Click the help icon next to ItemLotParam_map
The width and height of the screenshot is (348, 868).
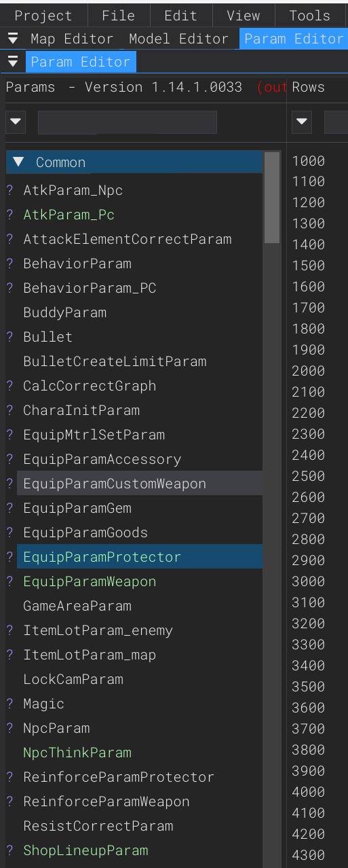(9, 655)
